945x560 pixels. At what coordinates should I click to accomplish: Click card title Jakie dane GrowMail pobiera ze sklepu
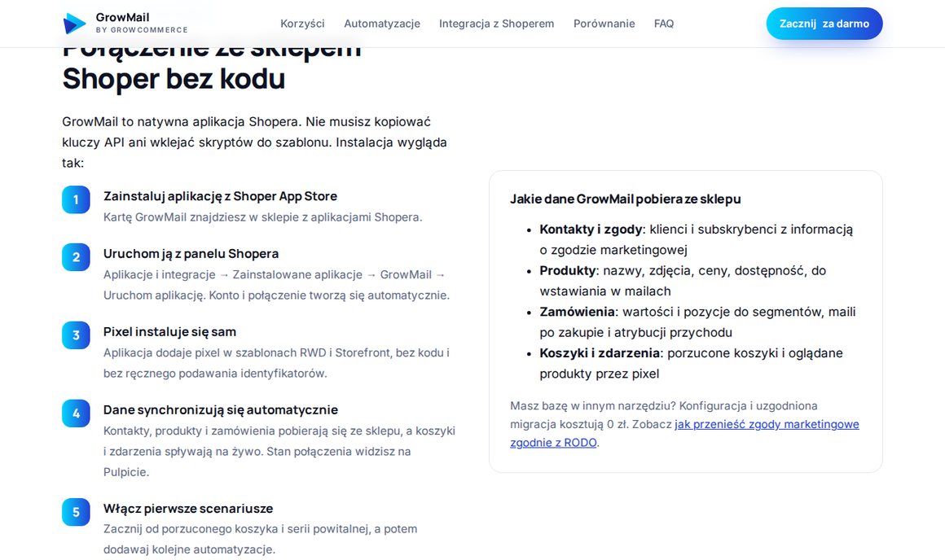coord(626,199)
